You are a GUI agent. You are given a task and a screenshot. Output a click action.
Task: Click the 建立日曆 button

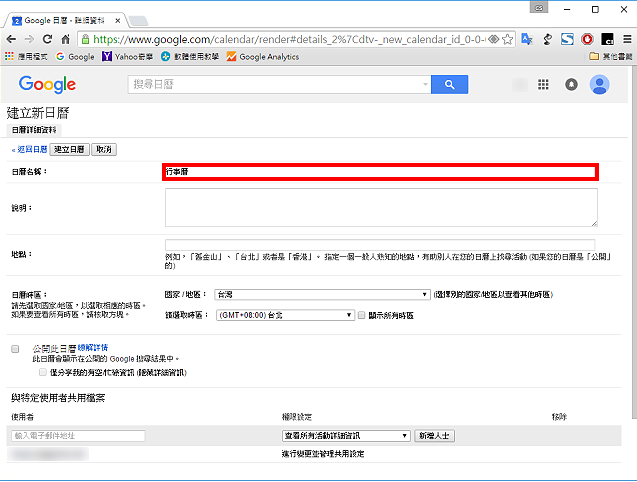(x=69, y=150)
